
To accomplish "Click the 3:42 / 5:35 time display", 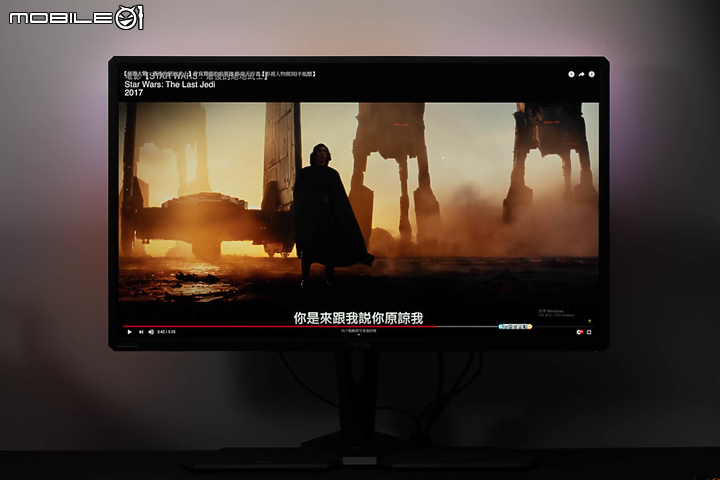I will pos(166,332).
